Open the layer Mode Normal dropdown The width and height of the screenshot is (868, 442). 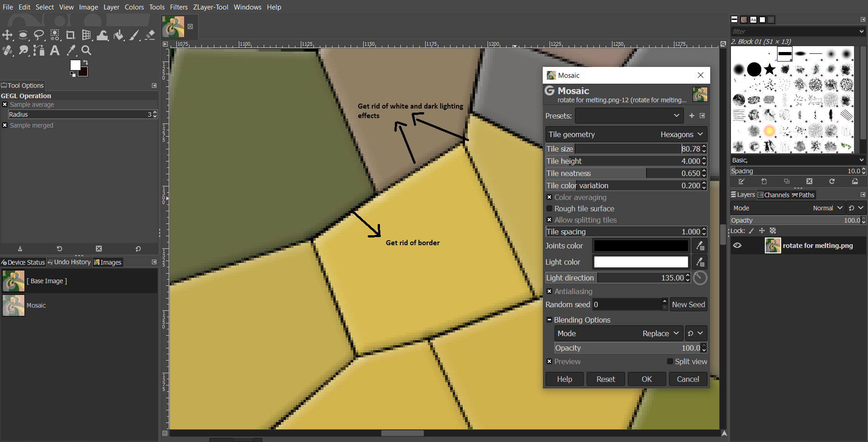click(787, 208)
